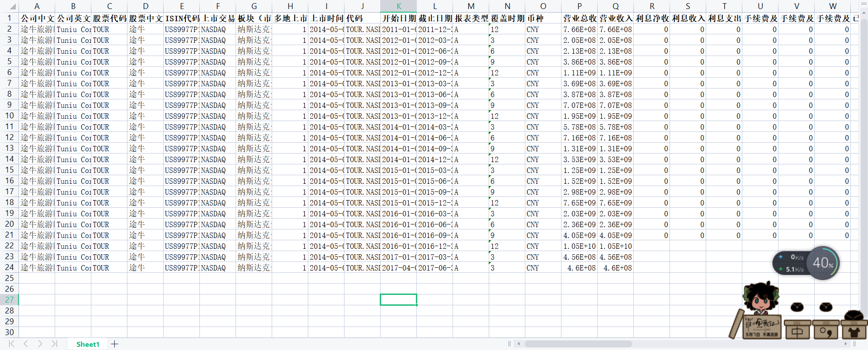This screenshot has width=868, height=350.
Task: Go to next sheet tab arrow
Action: coord(40,344)
